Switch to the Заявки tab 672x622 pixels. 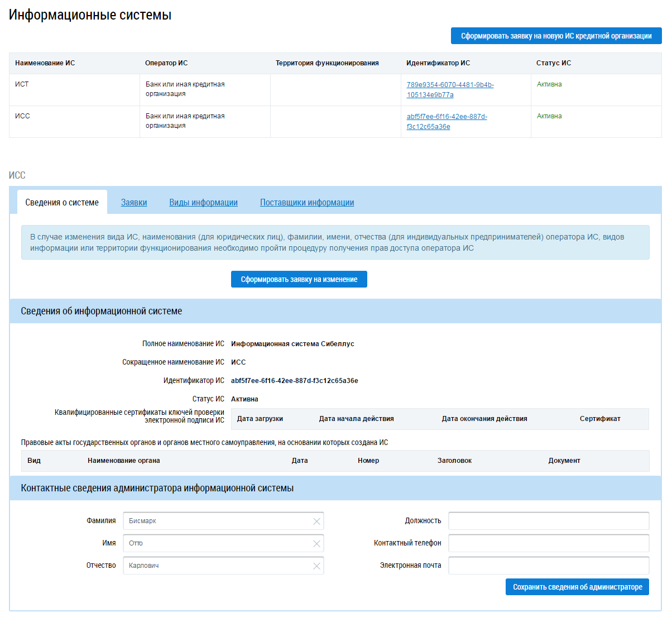(134, 203)
